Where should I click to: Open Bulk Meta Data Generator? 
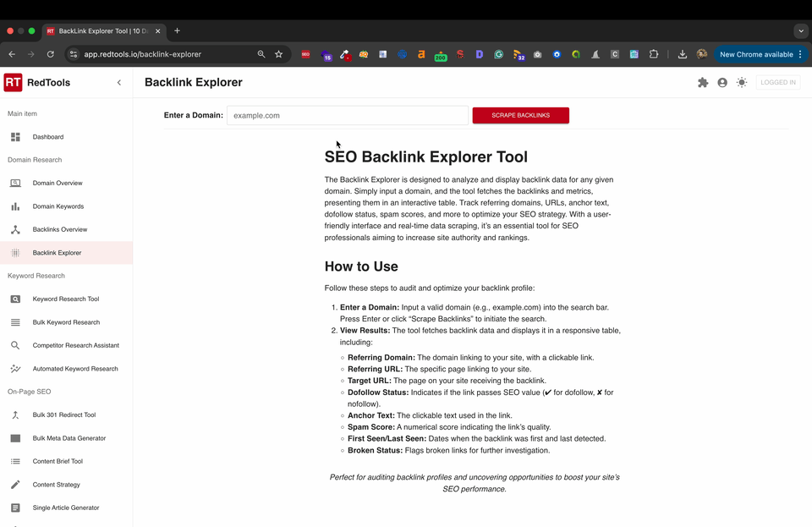(66, 438)
